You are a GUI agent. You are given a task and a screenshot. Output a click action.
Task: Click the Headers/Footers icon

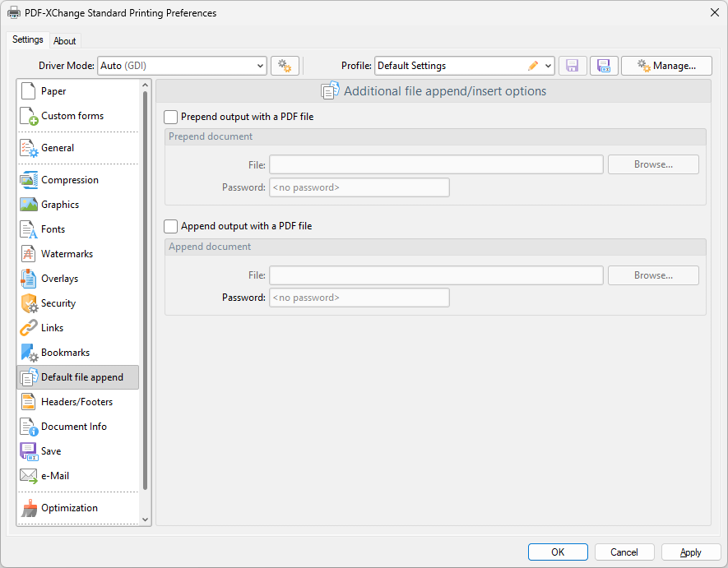28,402
